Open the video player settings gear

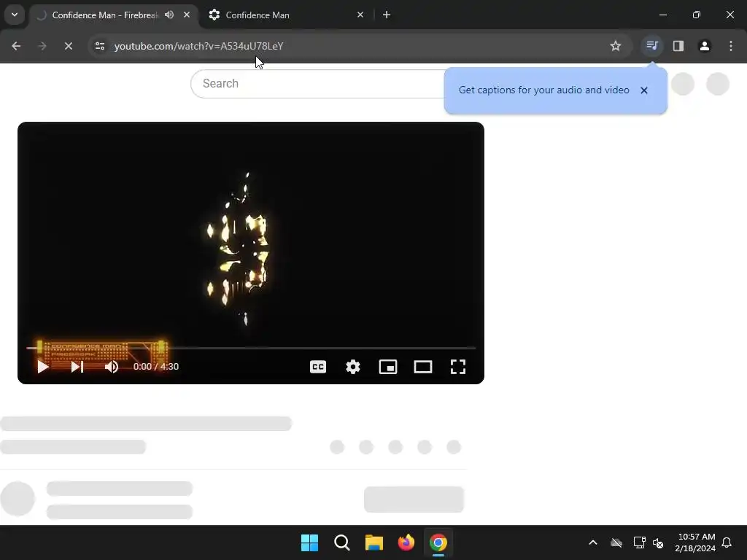point(353,367)
